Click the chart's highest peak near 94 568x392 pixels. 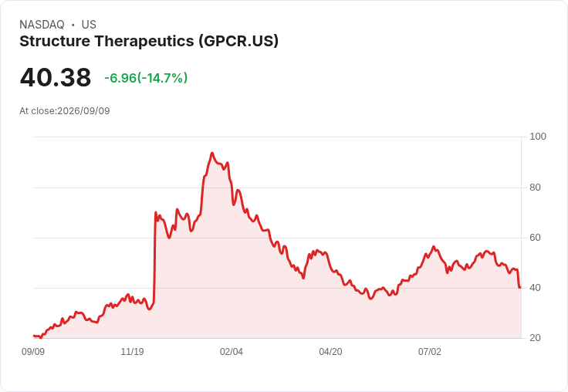click(212, 154)
